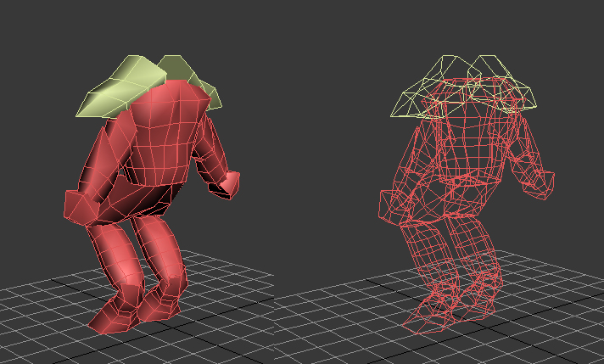Click the shaded model's rear leg

[162, 250]
